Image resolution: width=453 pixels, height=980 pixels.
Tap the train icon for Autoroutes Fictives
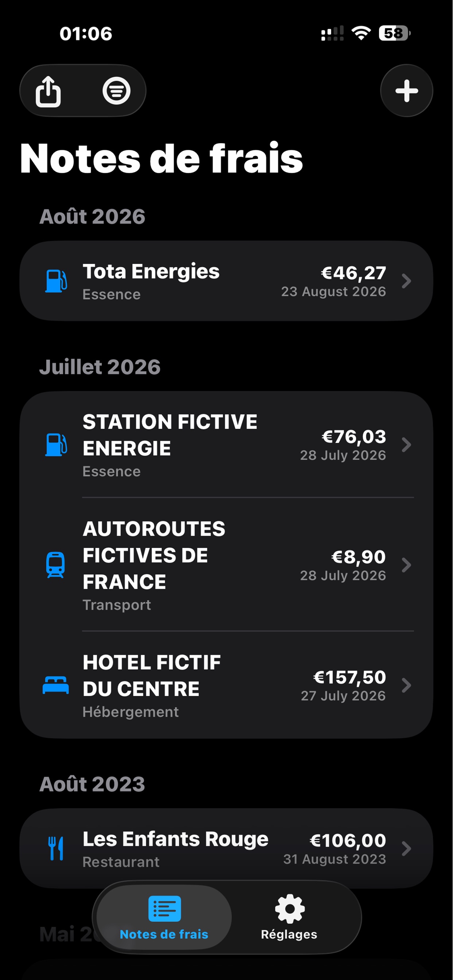(55, 565)
